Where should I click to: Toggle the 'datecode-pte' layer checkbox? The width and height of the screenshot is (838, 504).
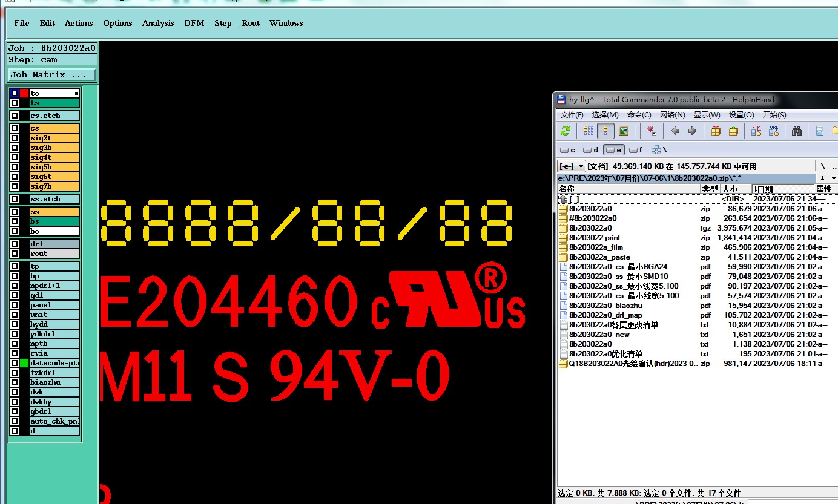pos(15,363)
